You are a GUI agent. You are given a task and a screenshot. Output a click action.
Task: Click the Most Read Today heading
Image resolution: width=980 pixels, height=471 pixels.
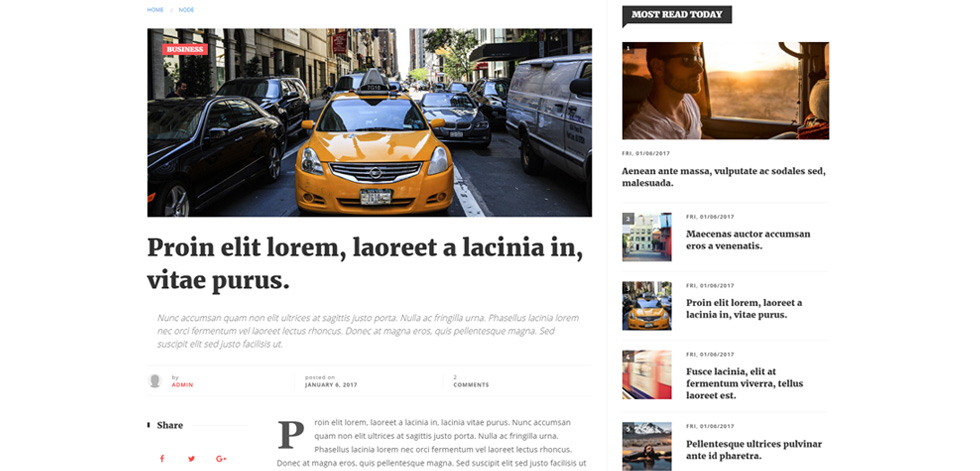click(x=677, y=14)
